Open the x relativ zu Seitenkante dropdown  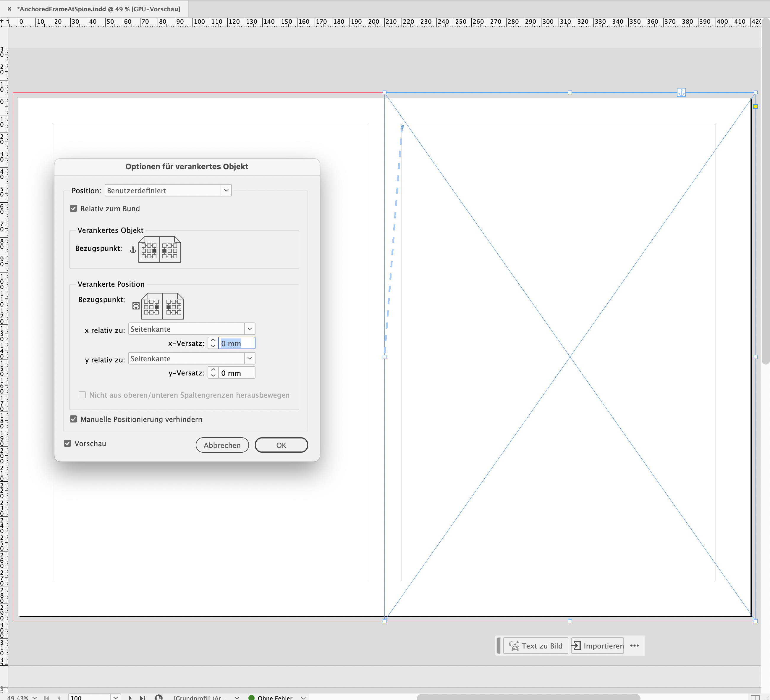[x=250, y=329]
